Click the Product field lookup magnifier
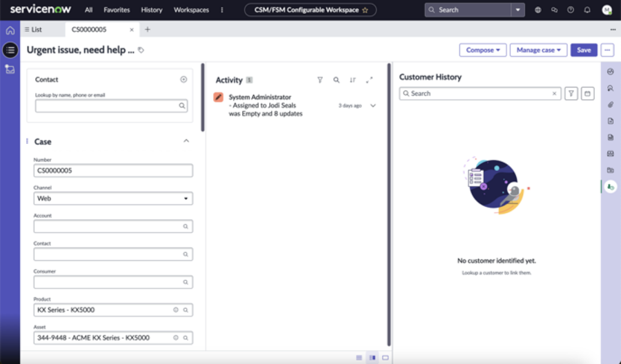621x364 pixels. click(186, 310)
